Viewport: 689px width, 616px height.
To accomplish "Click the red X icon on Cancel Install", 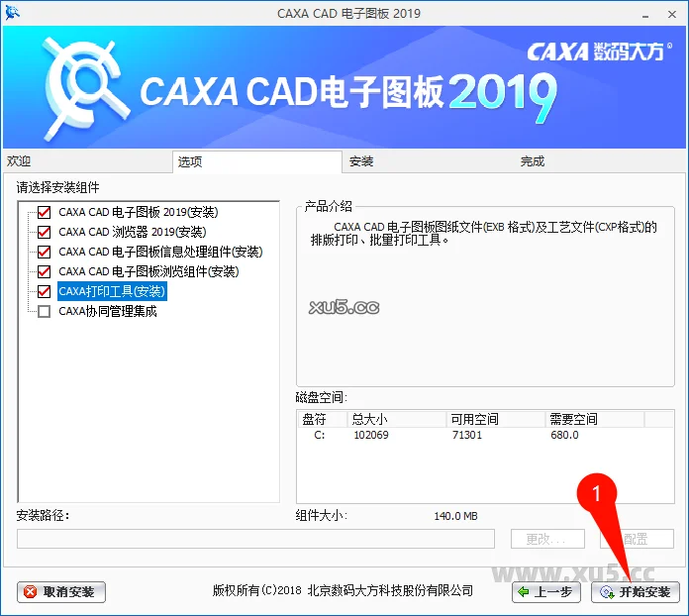I will [31, 592].
